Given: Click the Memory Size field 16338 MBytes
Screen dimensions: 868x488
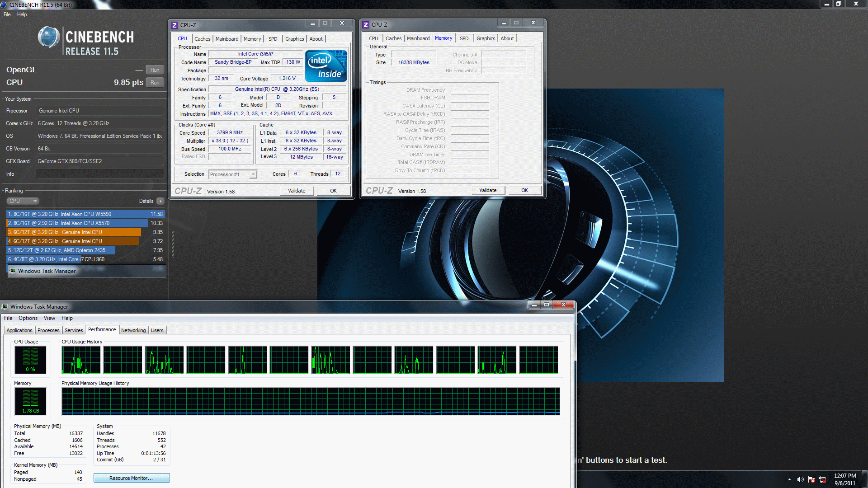Looking at the screenshot, I should coord(414,62).
